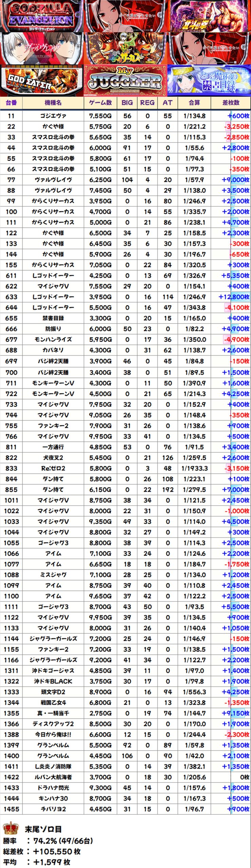Viewport: 251px width, 868px height.
Task: Click the Valvrave the Liberator banner
Action: coord(41,48)
